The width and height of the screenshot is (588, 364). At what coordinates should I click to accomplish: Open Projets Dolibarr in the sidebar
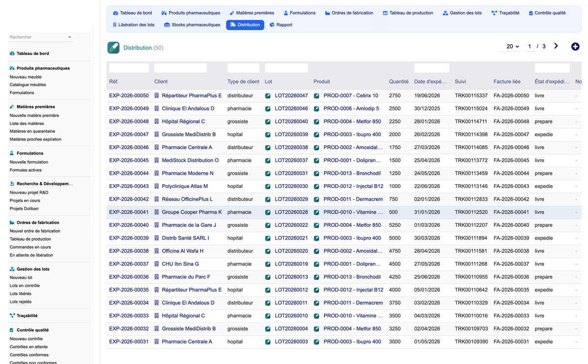25,209
